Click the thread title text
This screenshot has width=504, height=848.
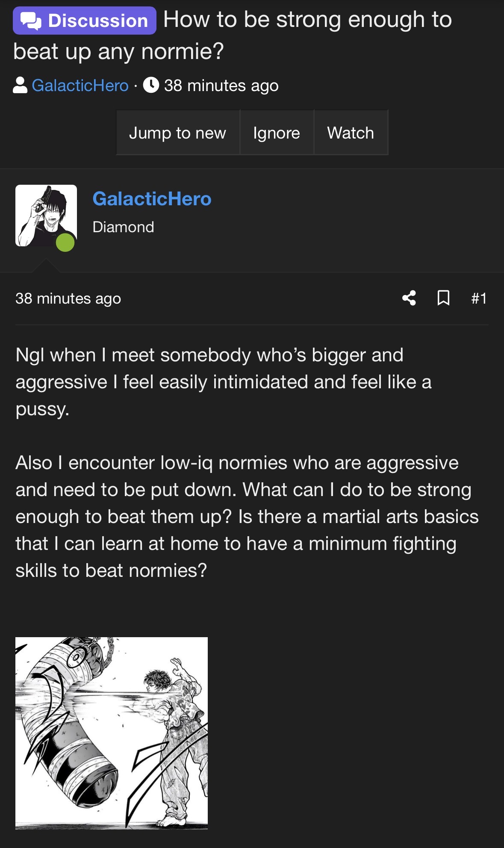(233, 35)
